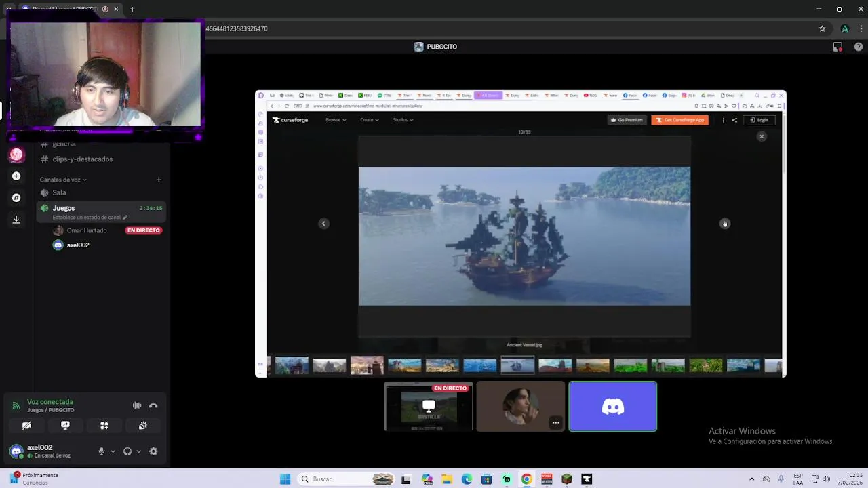Open Discover servers compass icon
Viewport: 868px width, 488px height.
(x=16, y=198)
